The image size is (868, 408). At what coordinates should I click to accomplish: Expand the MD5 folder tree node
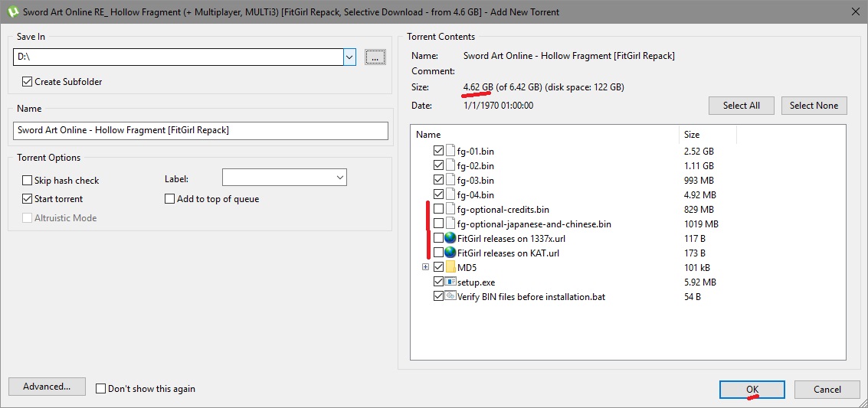pyautogui.click(x=425, y=267)
